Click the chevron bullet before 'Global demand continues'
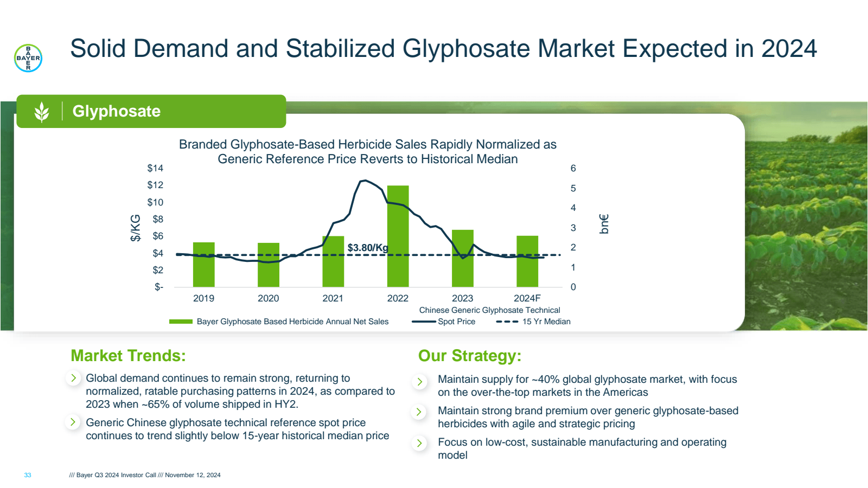 coord(73,378)
